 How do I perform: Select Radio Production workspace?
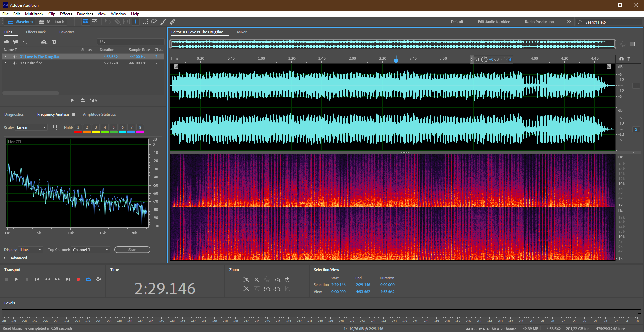pos(539,22)
